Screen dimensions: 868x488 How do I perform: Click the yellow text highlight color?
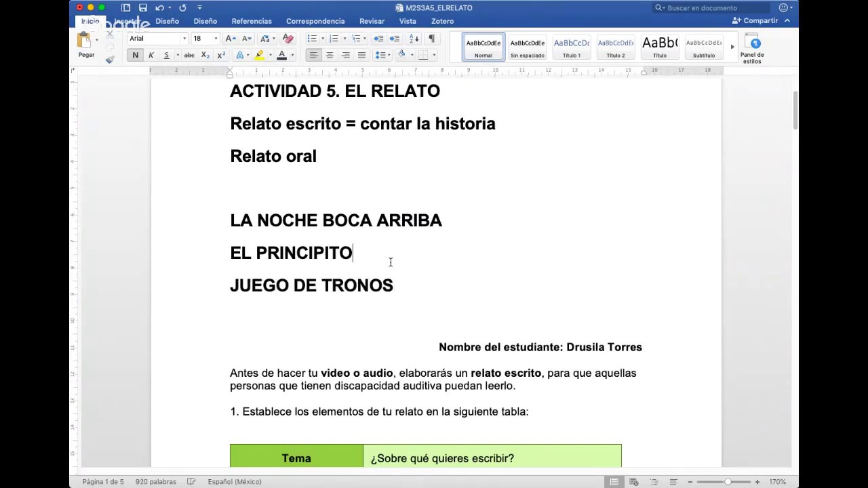click(259, 56)
